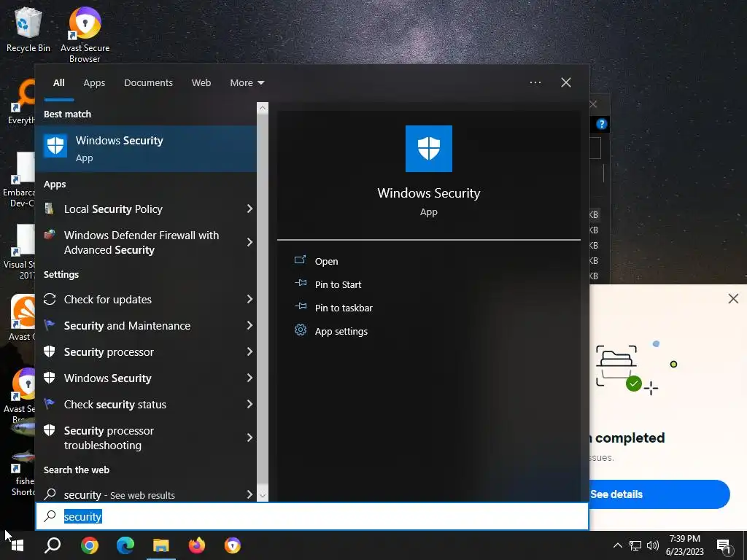This screenshot has width=747, height=560.
Task: Click the search text field containing 'security'
Action: click(x=312, y=516)
